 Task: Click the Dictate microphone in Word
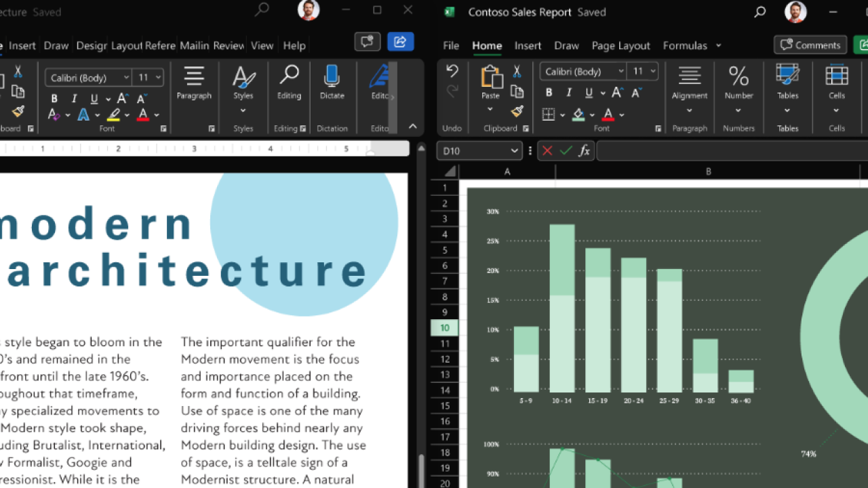click(x=332, y=77)
